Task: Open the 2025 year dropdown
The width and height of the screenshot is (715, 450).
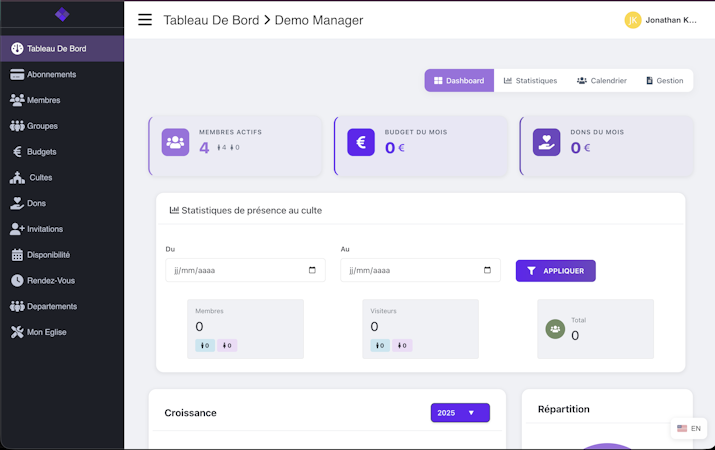Action: (x=460, y=413)
